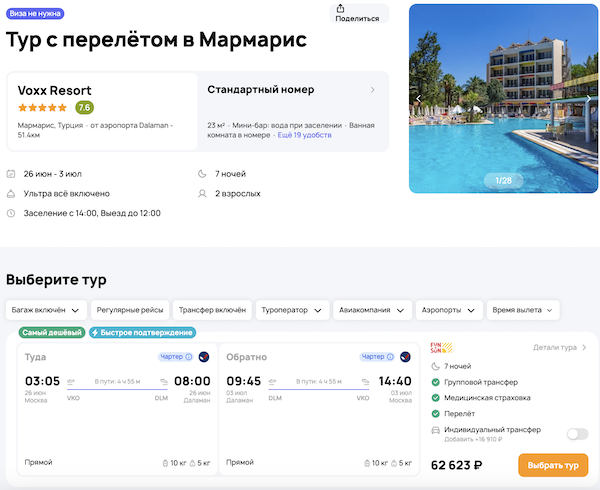The width and height of the screenshot is (600, 490).
Task: Expand the Туроператор filter dropdown
Action: click(291, 310)
